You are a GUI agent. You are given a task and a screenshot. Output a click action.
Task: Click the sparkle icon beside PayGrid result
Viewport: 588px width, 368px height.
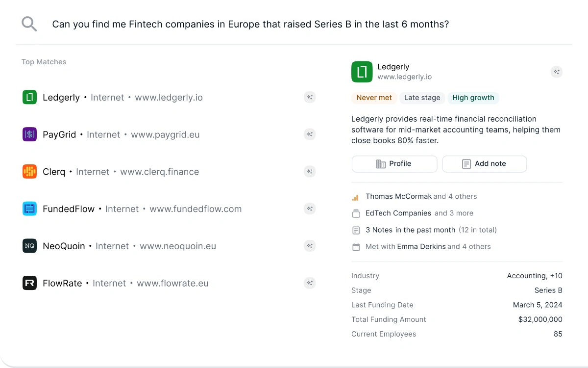pos(310,134)
